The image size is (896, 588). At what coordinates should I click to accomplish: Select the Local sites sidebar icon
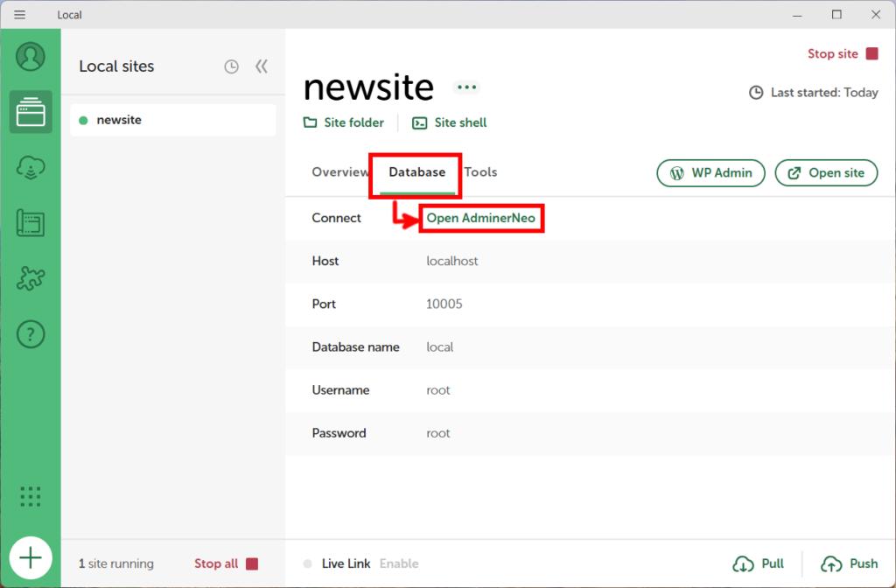tap(31, 112)
